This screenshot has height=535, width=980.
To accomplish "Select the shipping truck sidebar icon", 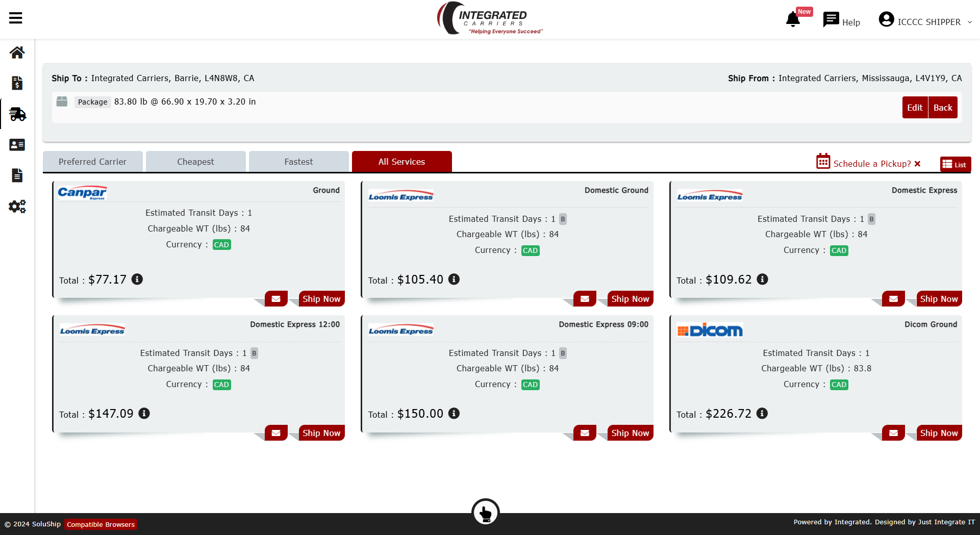I will click(17, 114).
